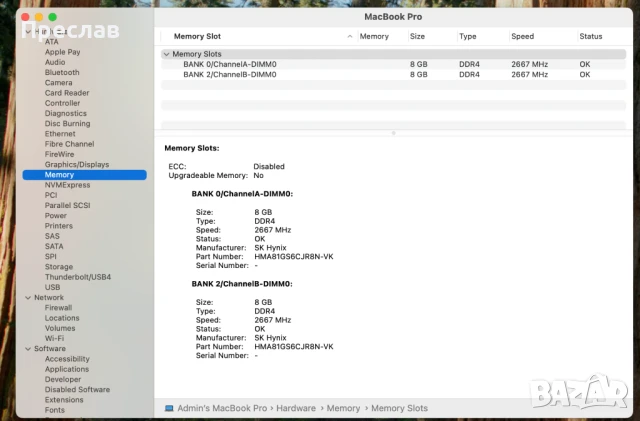Open Ethernet hardware entry

click(x=60, y=134)
